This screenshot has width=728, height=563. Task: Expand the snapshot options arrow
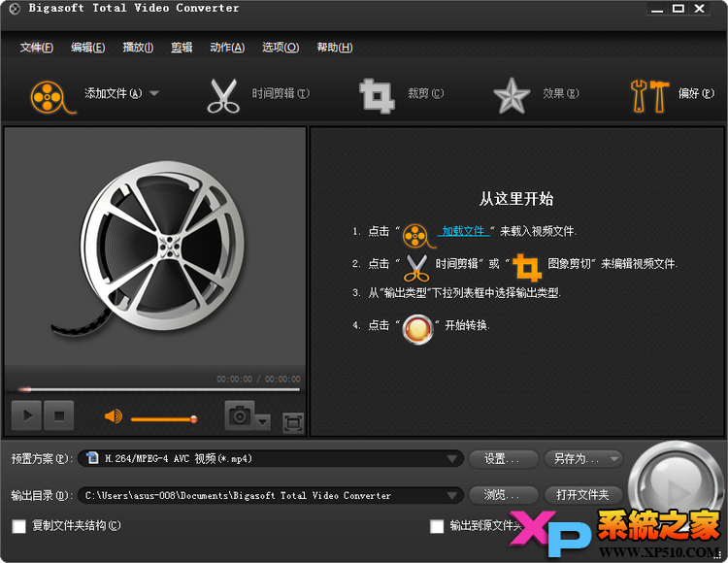pyautogui.click(x=263, y=422)
